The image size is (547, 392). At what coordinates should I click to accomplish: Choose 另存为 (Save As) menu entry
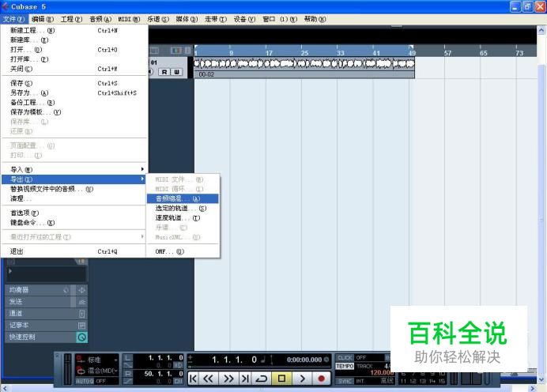pos(74,93)
